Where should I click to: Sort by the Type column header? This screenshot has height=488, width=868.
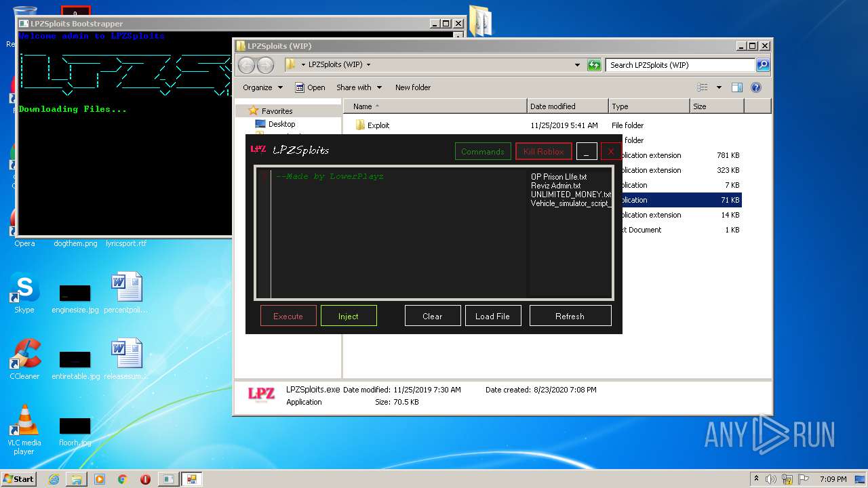tap(649, 106)
